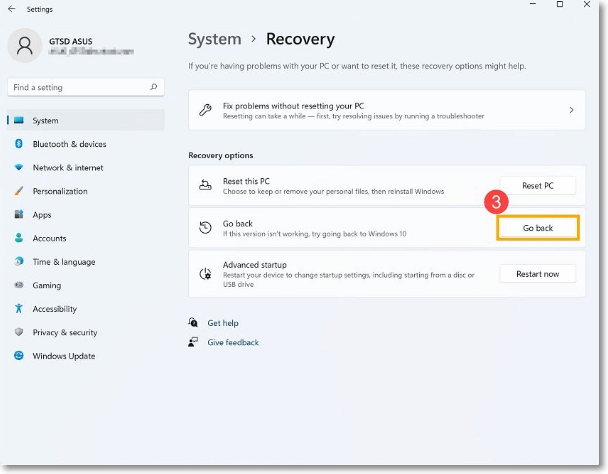Click the Find a setting search box

[x=78, y=88]
